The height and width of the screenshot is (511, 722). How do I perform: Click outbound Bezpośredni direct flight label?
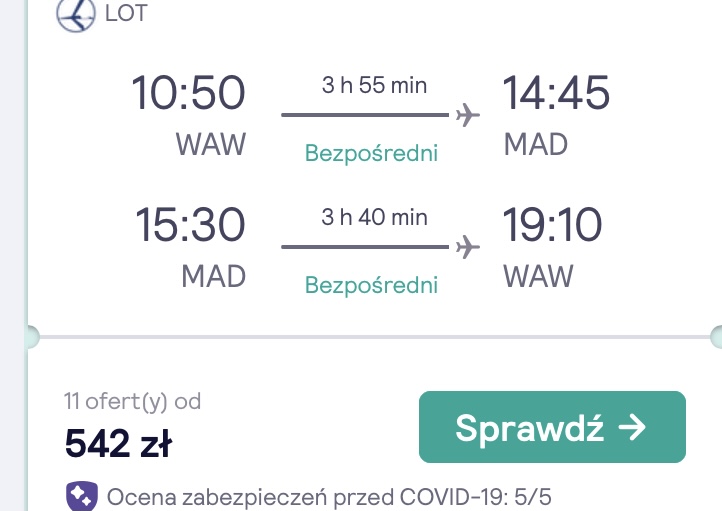(371, 153)
